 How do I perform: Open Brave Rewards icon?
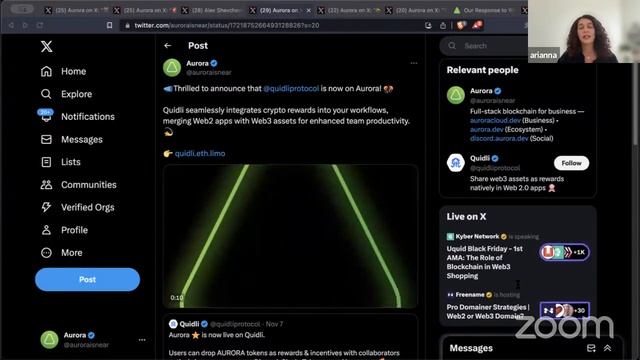coord(477,25)
